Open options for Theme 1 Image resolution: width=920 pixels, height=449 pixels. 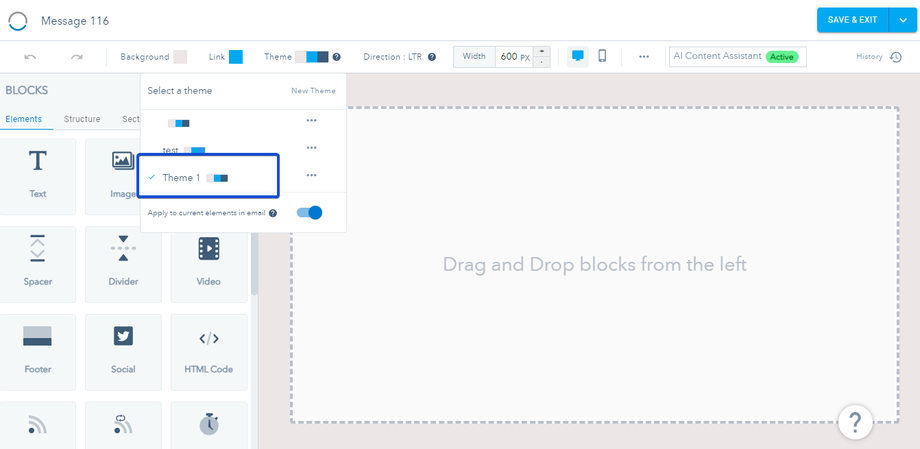tap(312, 175)
